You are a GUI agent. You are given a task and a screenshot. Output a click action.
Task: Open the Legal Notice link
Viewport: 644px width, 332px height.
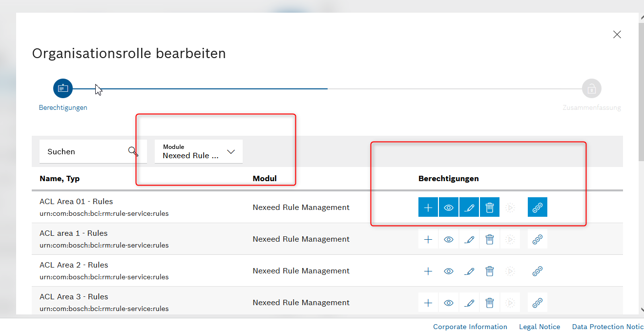pos(539,326)
